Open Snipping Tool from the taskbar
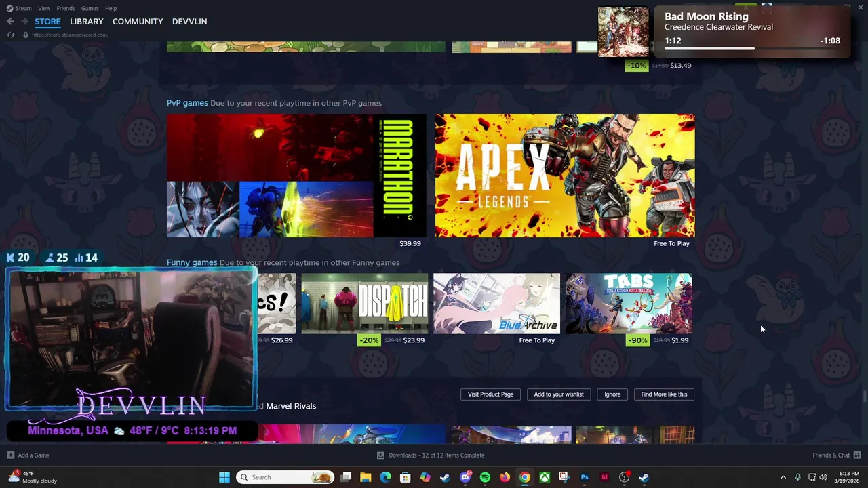The height and width of the screenshot is (488, 868). (564, 477)
